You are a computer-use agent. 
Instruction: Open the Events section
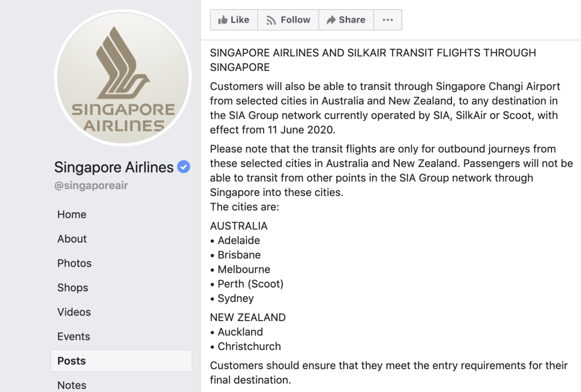74,337
